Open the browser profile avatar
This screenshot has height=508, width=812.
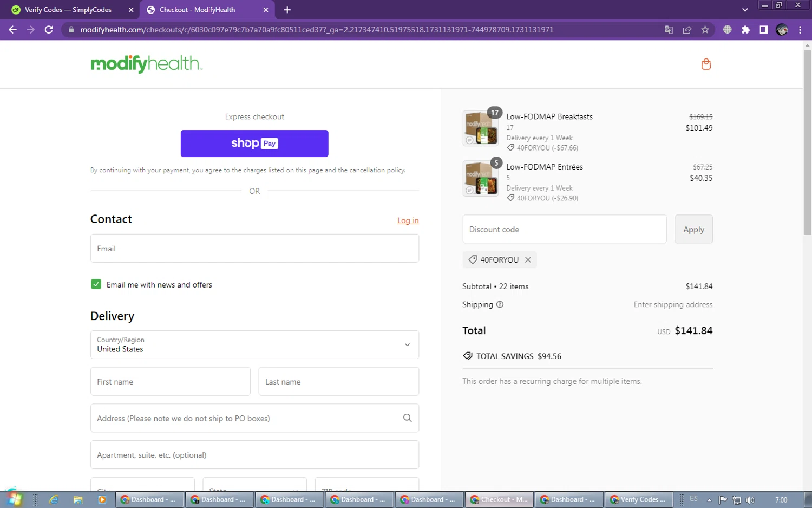pos(782,30)
